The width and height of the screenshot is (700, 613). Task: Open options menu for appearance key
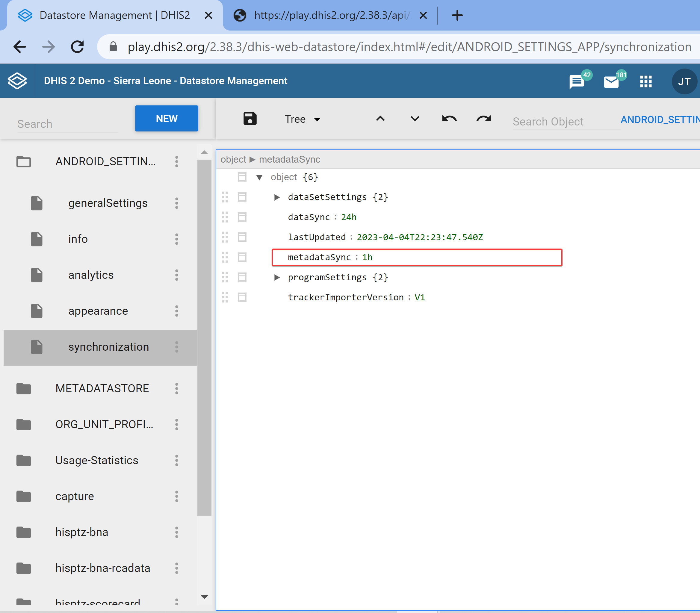176,311
